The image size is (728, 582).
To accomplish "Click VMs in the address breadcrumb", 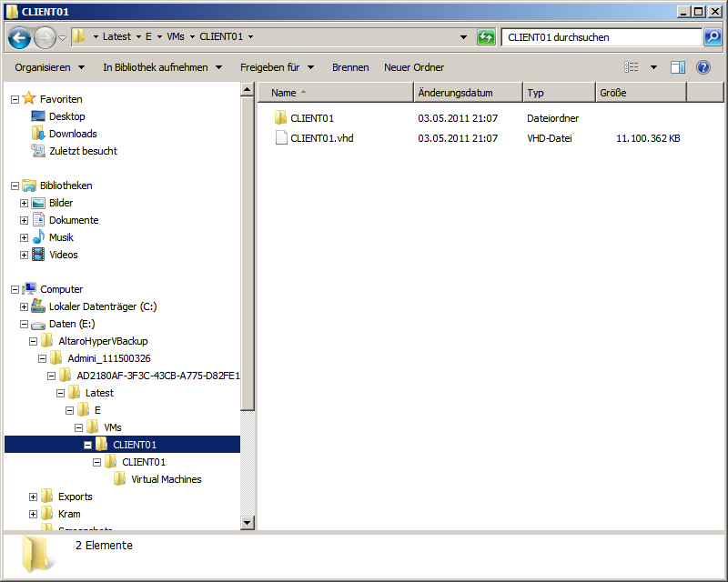I will (x=176, y=36).
